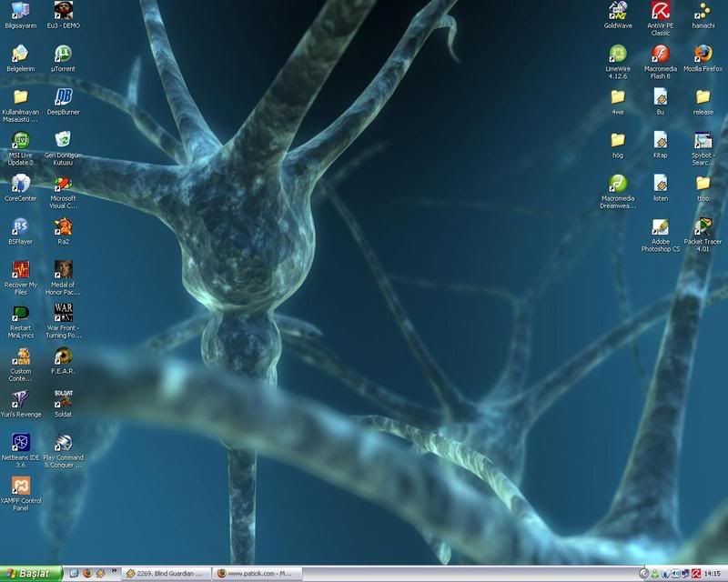The image size is (728, 582).
Task: Click the Winamp Quick Launch icon
Action: click(x=100, y=574)
